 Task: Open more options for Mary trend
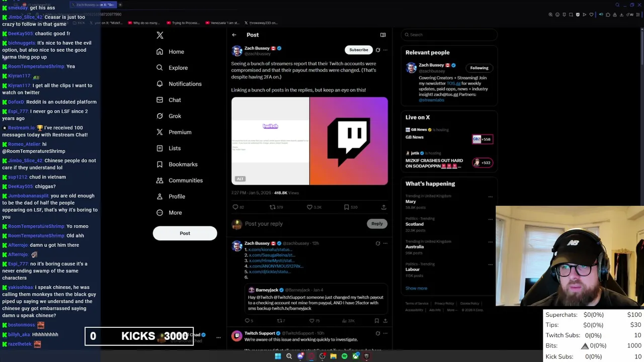coord(491,197)
